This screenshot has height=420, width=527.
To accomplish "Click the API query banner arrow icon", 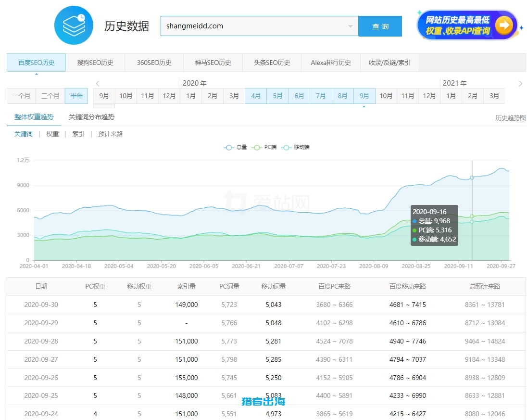I will pyautogui.click(x=503, y=25).
